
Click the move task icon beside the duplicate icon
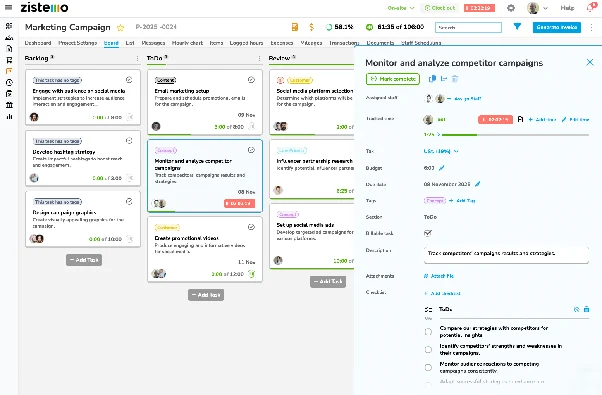click(x=444, y=79)
